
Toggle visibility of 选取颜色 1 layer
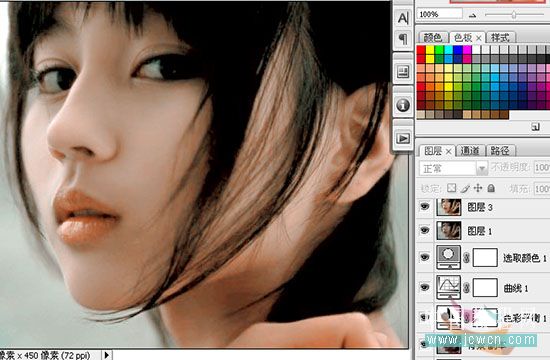pos(424,257)
